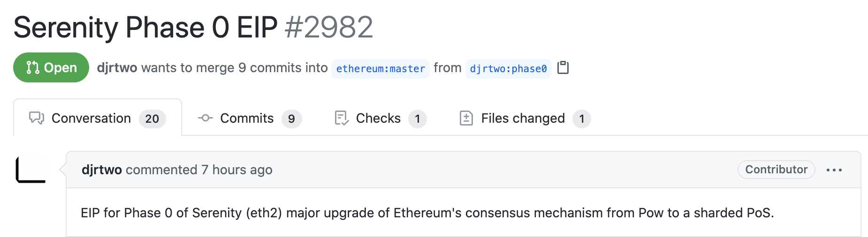Click djrtwo username in the comment header

(x=101, y=170)
